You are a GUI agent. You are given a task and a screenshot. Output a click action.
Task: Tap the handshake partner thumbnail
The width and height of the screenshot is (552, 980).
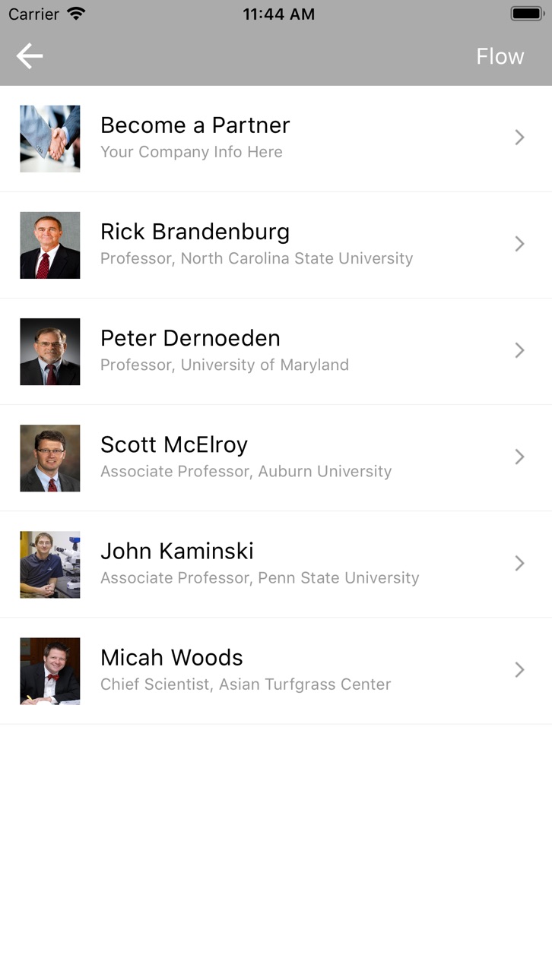click(50, 139)
